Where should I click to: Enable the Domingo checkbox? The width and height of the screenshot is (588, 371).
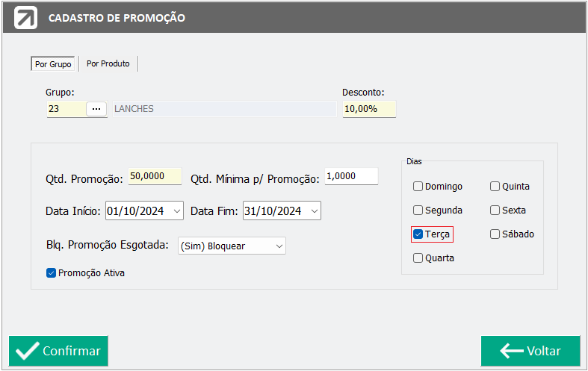coord(418,187)
